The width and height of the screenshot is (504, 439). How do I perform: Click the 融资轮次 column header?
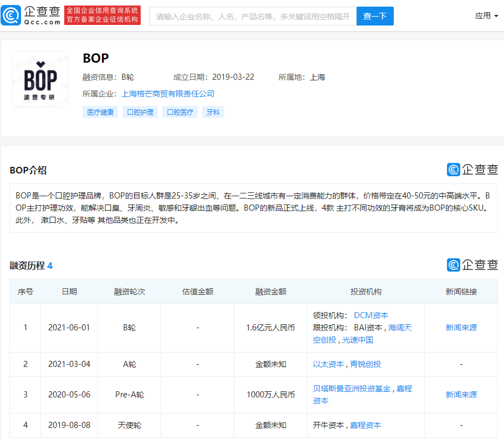point(130,292)
